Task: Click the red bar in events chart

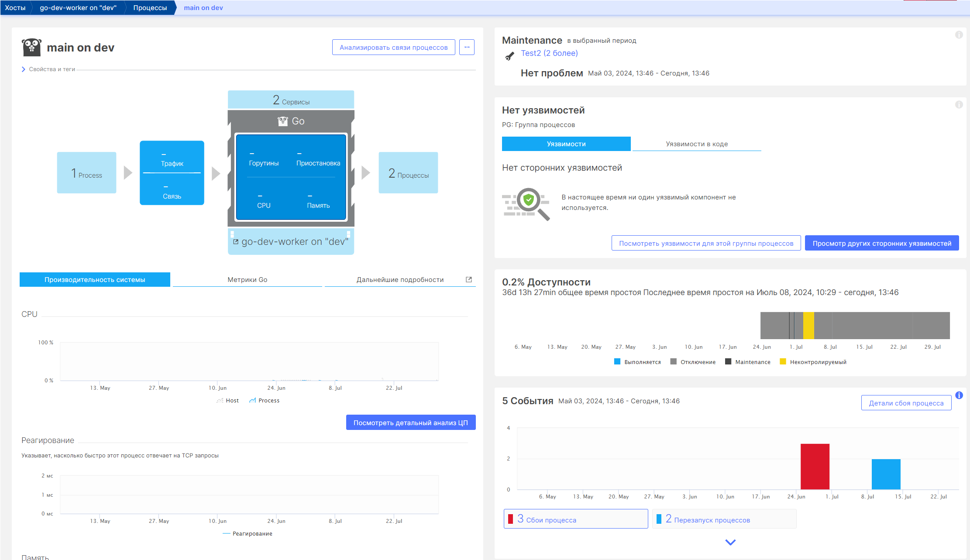Action: (815, 467)
